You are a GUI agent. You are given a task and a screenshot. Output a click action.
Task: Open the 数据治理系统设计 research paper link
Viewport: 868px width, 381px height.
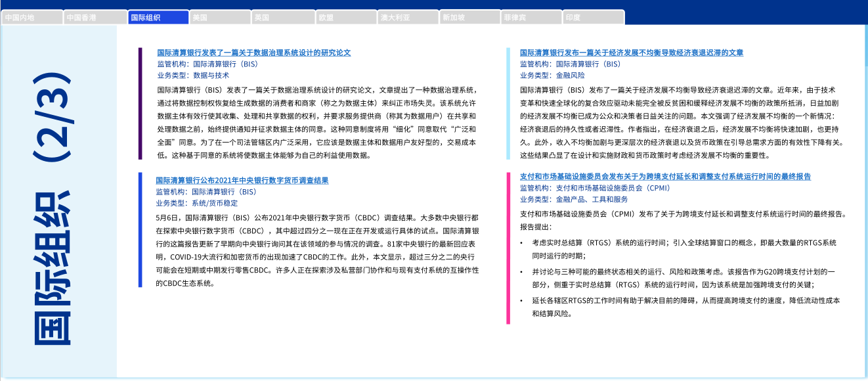pyautogui.click(x=253, y=53)
